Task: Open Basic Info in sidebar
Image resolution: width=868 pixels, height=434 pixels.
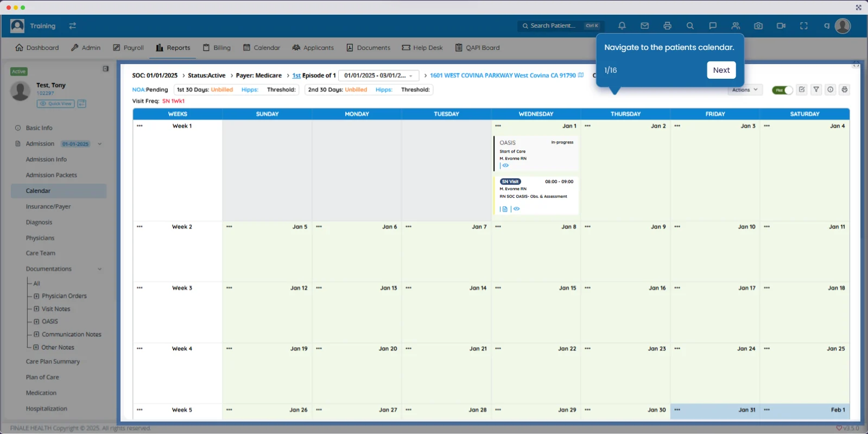Action: pos(39,128)
